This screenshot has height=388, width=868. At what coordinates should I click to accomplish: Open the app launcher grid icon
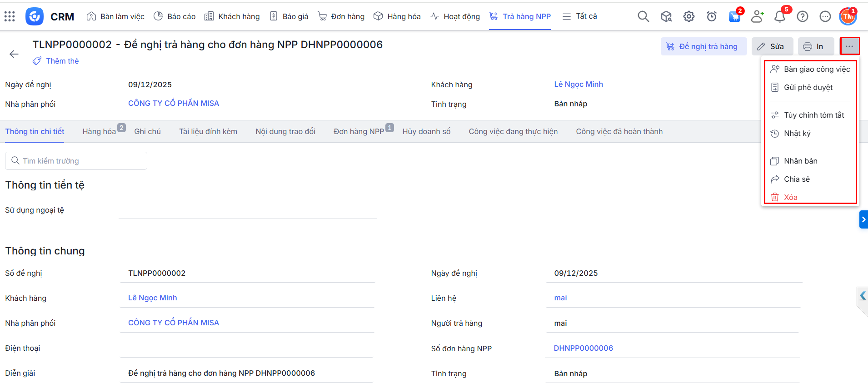[10, 16]
